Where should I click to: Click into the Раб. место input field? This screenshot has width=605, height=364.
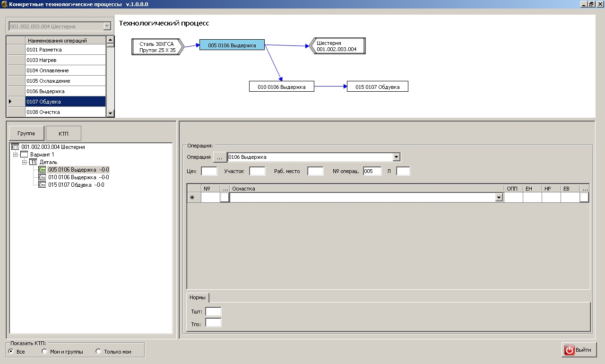coord(315,171)
